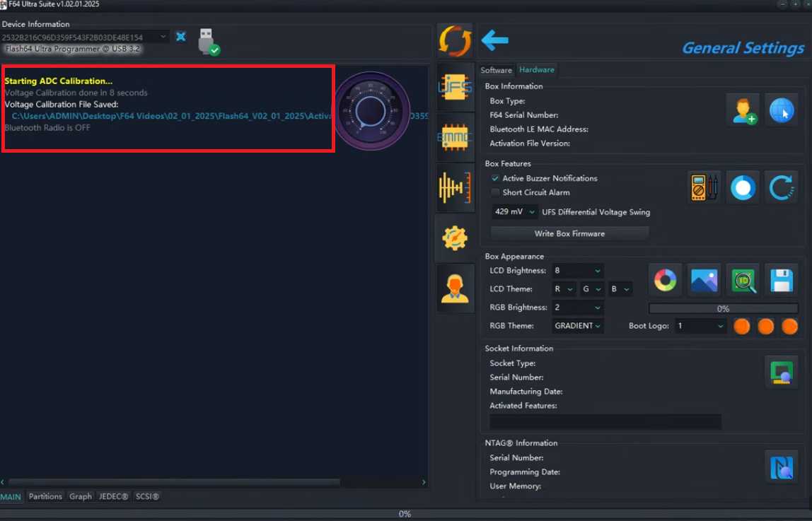
Task: Switch to the Hardware tab
Action: point(536,70)
